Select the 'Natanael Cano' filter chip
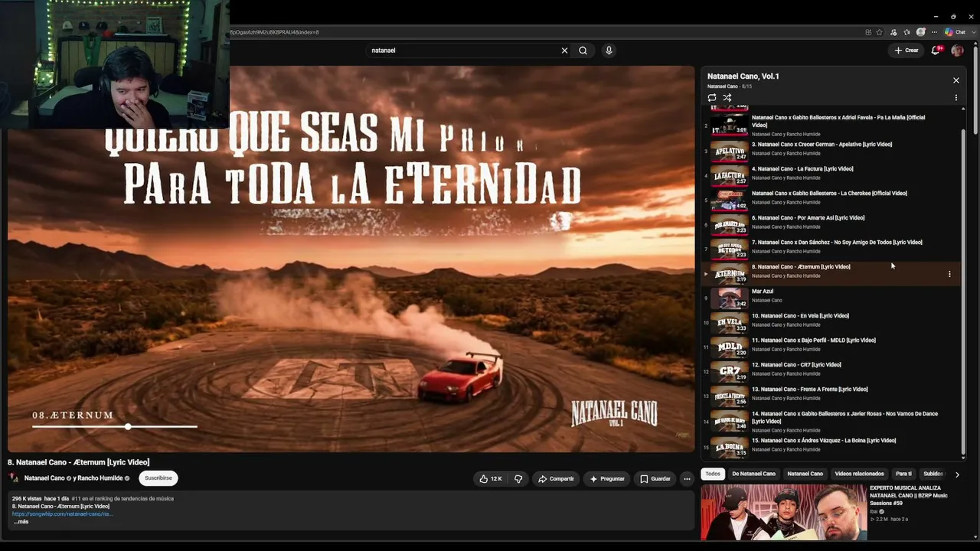This screenshot has height=551, width=980. tap(805, 474)
